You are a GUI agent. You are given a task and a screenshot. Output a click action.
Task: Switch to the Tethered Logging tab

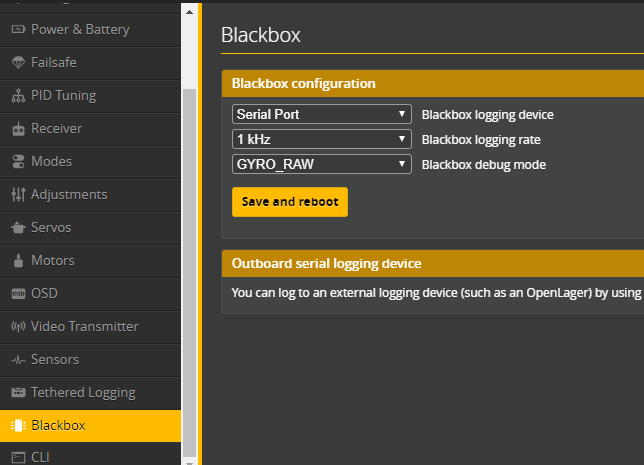[x=82, y=392]
